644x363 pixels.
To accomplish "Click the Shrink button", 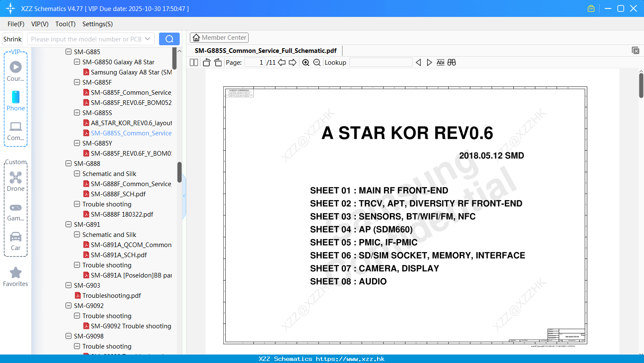I will click(13, 39).
